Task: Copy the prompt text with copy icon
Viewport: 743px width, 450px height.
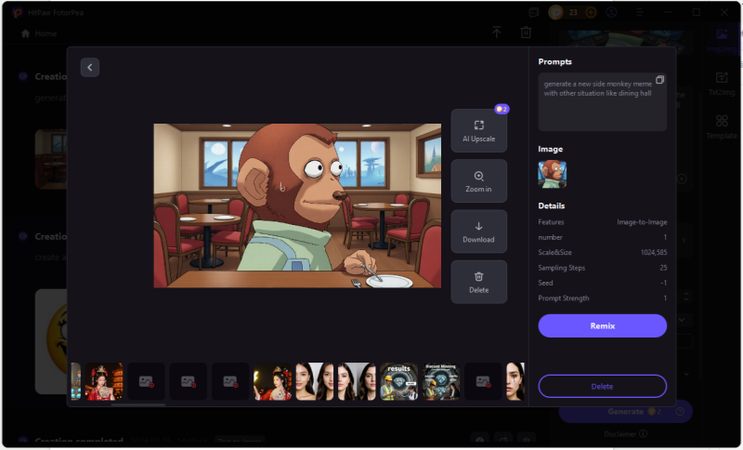Action: (660, 80)
